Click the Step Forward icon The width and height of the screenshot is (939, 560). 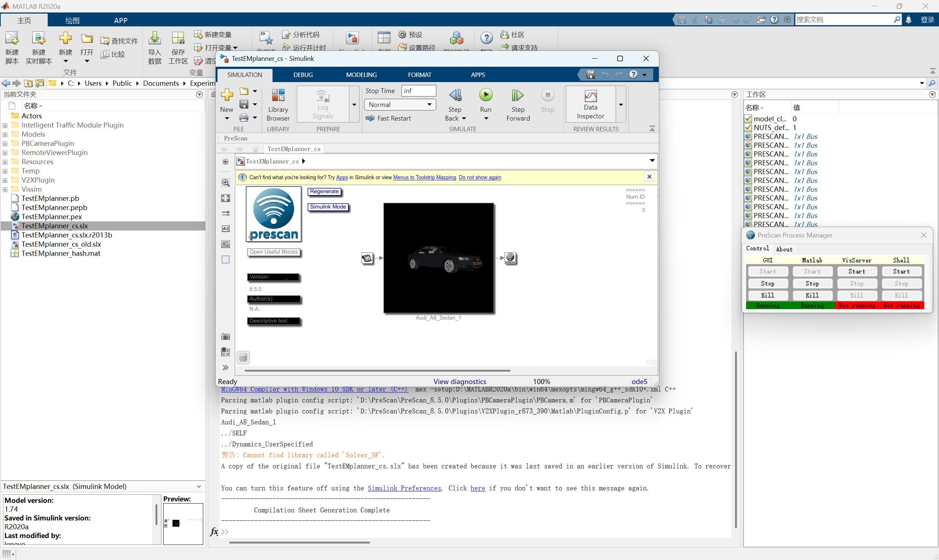(x=518, y=96)
